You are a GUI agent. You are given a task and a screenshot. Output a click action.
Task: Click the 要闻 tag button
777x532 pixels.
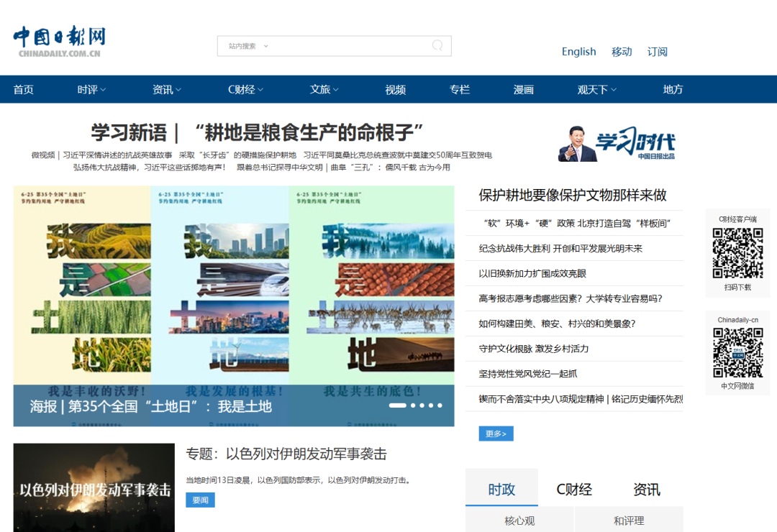[200, 500]
